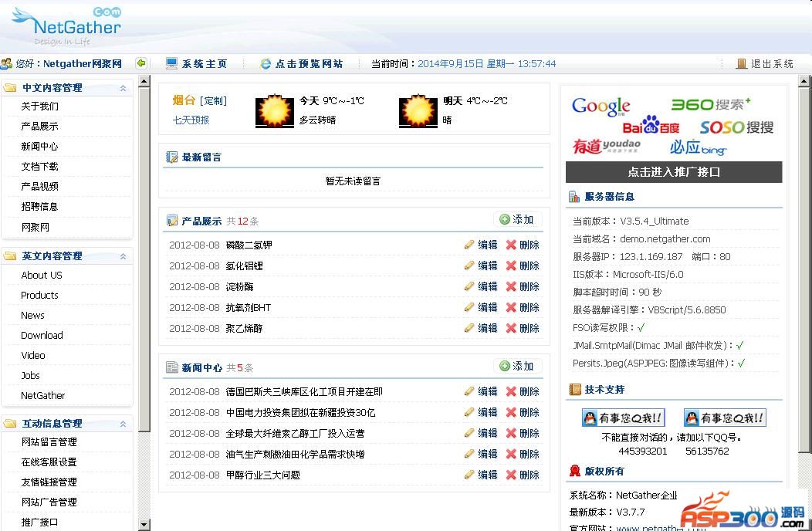Image resolution: width=812 pixels, height=531 pixels.
Task: Delete the 油气生产刺激 news item
Action: point(523,454)
